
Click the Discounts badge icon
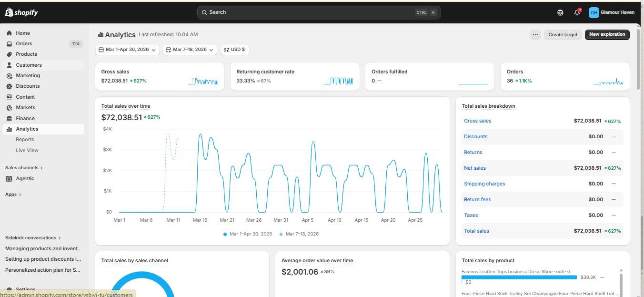[x=9, y=86]
